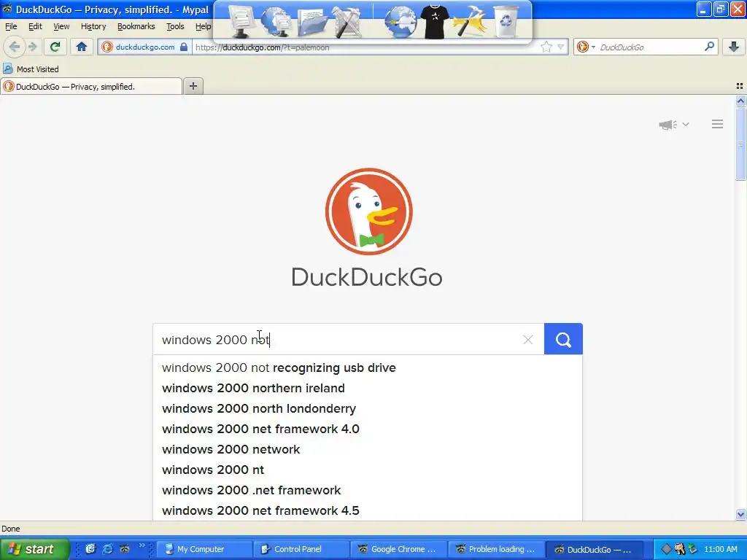Screen dimensions: 747x560
Task: Open the address bar history dropdown arrow
Action: tap(561, 47)
